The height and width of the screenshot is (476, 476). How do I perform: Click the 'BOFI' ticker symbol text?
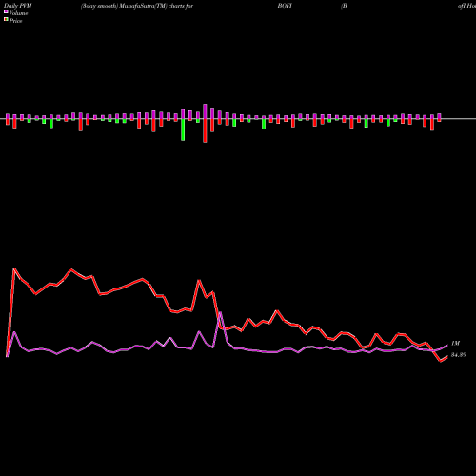click(285, 6)
